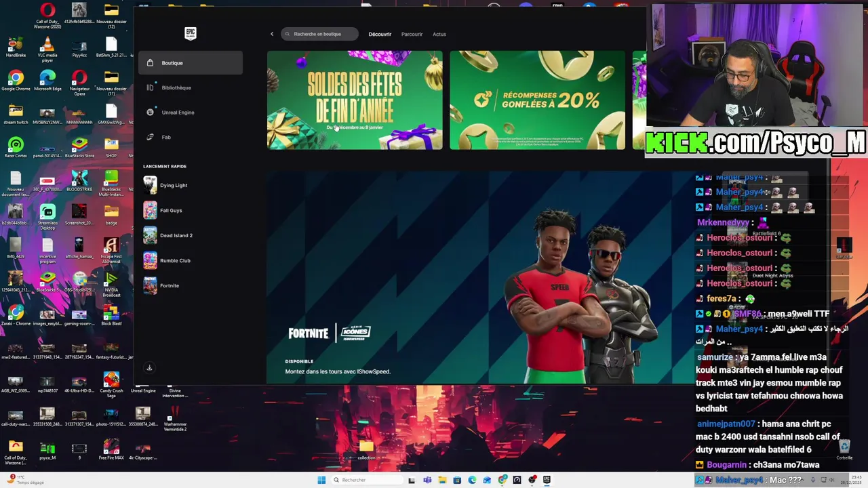Image resolution: width=868 pixels, height=488 pixels.
Task: Switch to the Découvrir tab
Action: [x=380, y=34]
